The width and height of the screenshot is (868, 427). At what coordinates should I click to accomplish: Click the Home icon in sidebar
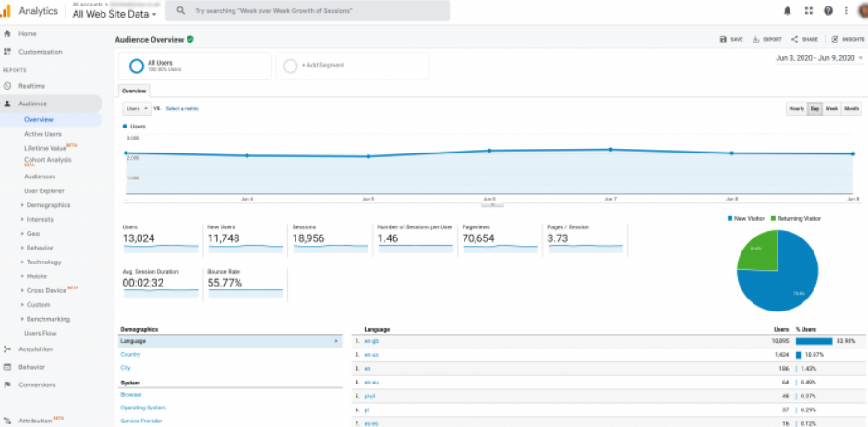click(7, 34)
